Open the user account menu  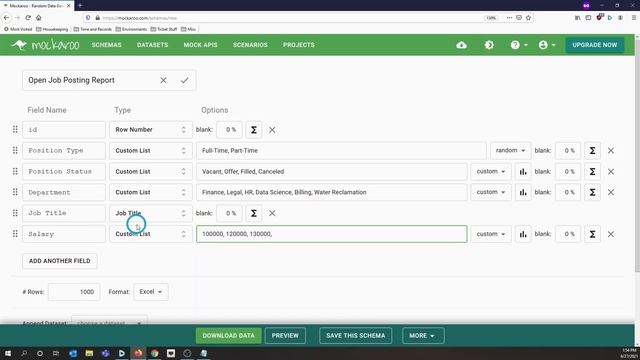point(547,45)
